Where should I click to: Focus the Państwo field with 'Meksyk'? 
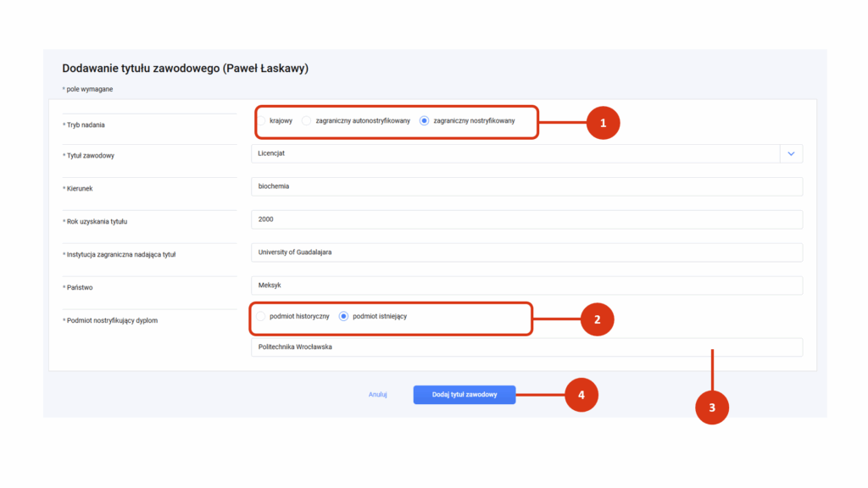pyautogui.click(x=527, y=286)
